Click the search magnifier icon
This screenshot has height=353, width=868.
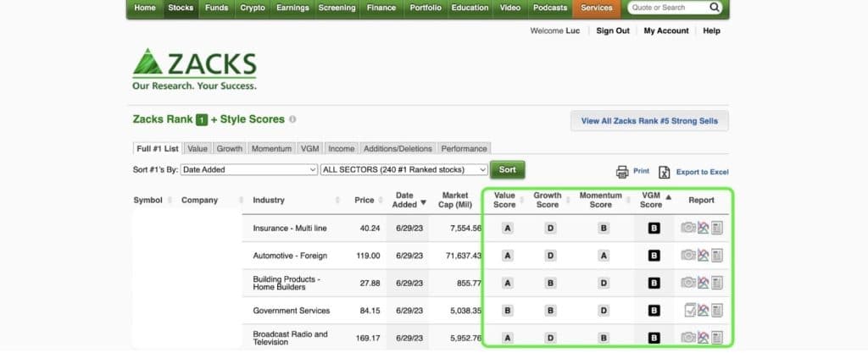click(715, 8)
